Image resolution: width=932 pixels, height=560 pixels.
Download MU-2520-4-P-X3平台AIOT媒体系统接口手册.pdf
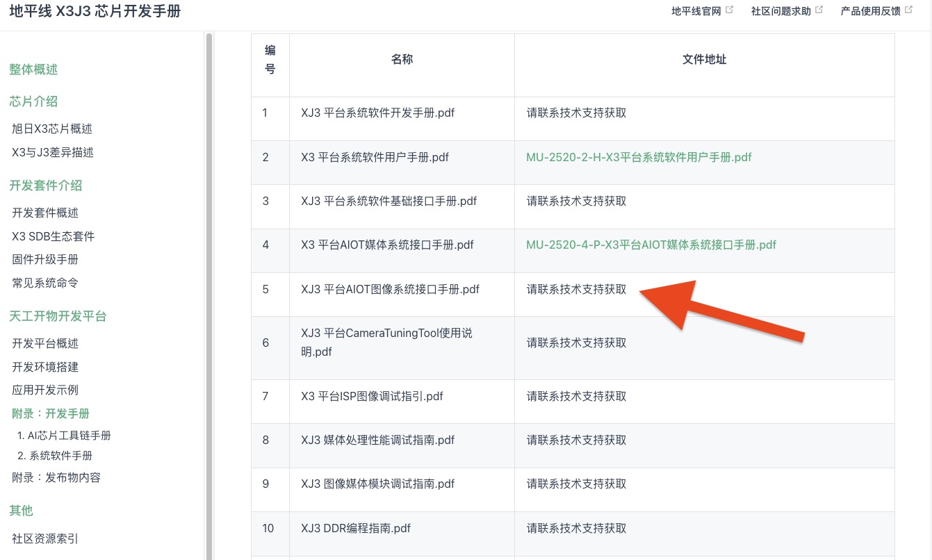coord(651,245)
